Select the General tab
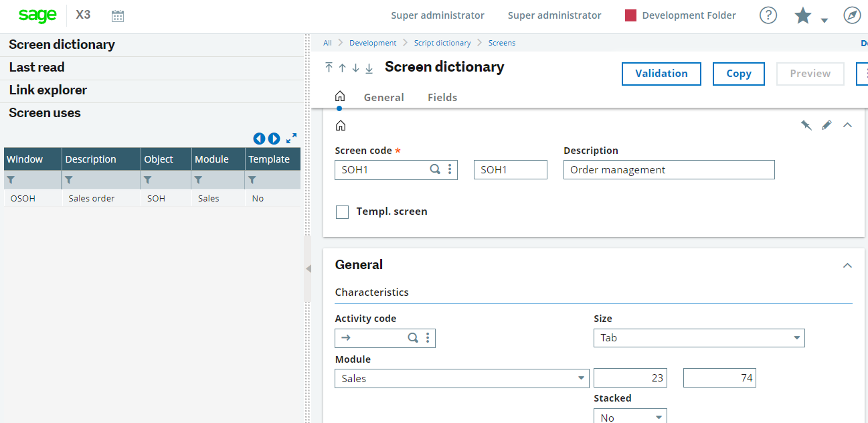Viewport: 868px width, 423px height. tap(383, 97)
